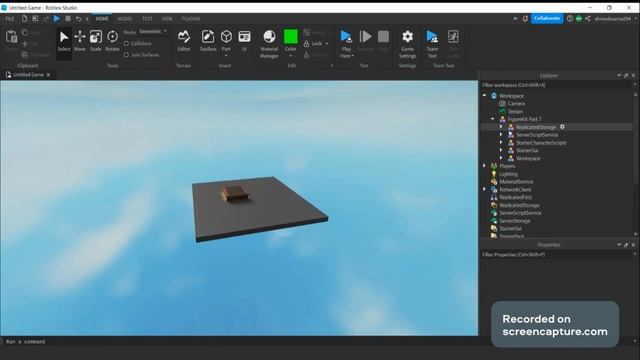640x360 pixels.
Task: Click the help question-mark icon near Collaborate
Action: [570, 19]
